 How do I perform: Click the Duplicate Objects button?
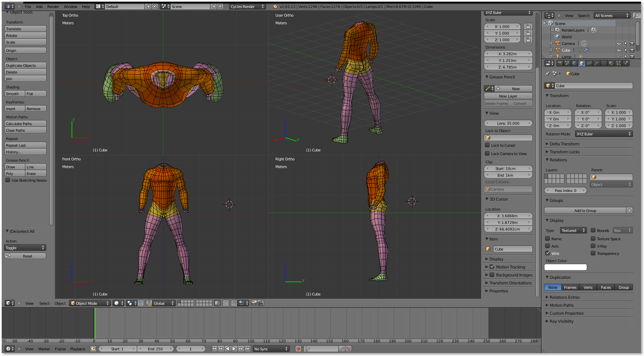point(25,65)
